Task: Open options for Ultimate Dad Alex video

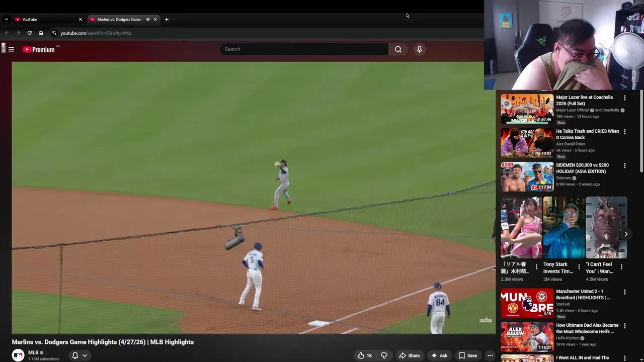Action: tap(625, 326)
